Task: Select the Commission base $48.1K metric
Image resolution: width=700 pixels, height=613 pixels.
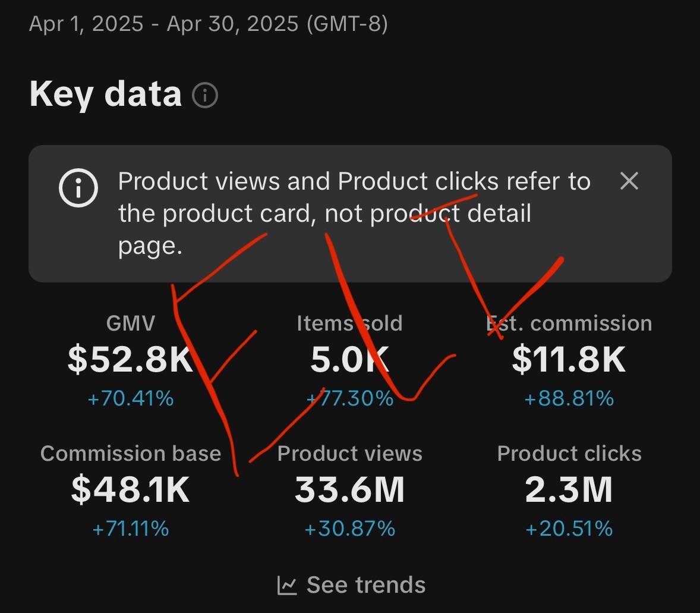Action: [x=131, y=491]
